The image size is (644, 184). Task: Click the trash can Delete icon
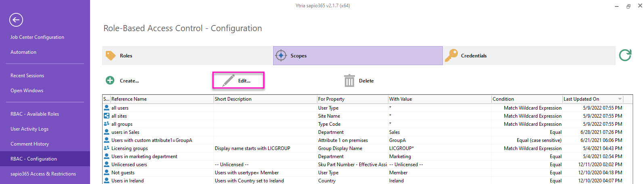[x=349, y=80]
